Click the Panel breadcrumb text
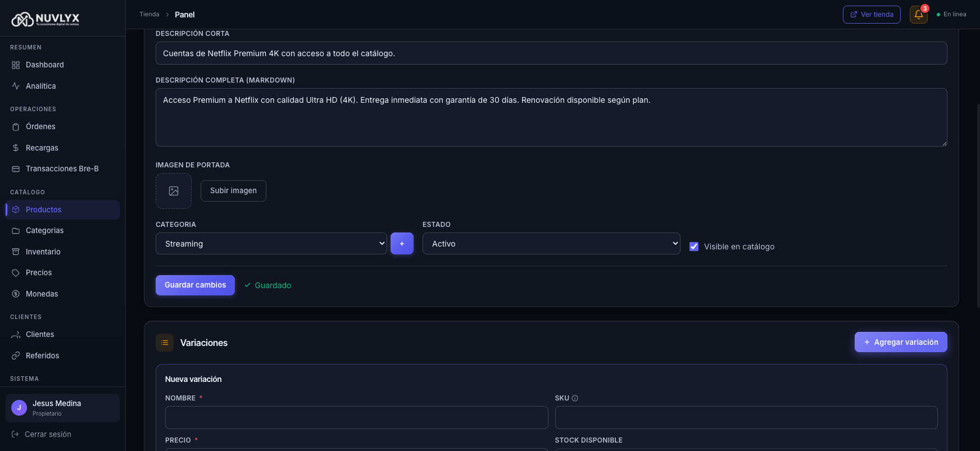The image size is (980, 451). tap(185, 15)
